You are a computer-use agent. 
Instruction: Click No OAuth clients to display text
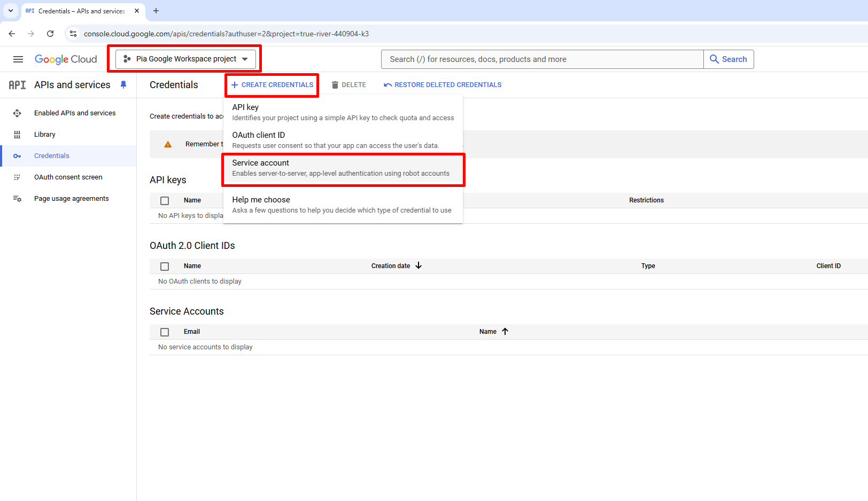tap(199, 281)
